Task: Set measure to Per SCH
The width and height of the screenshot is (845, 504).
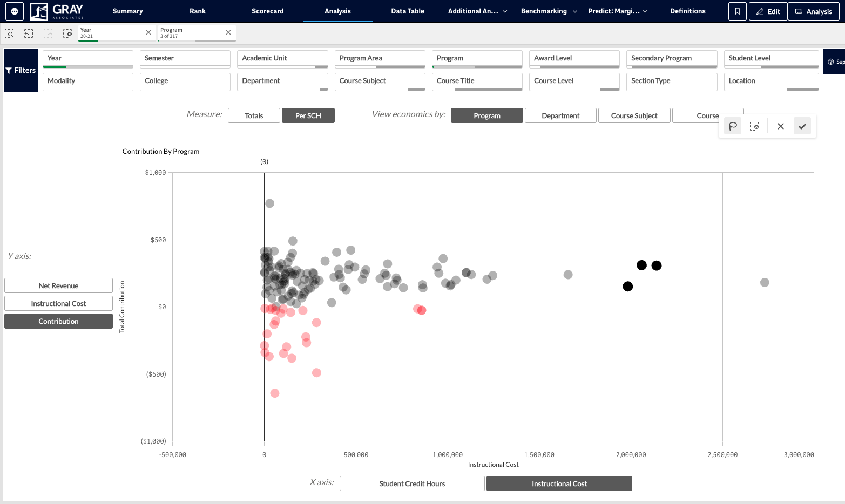Action: pos(308,115)
